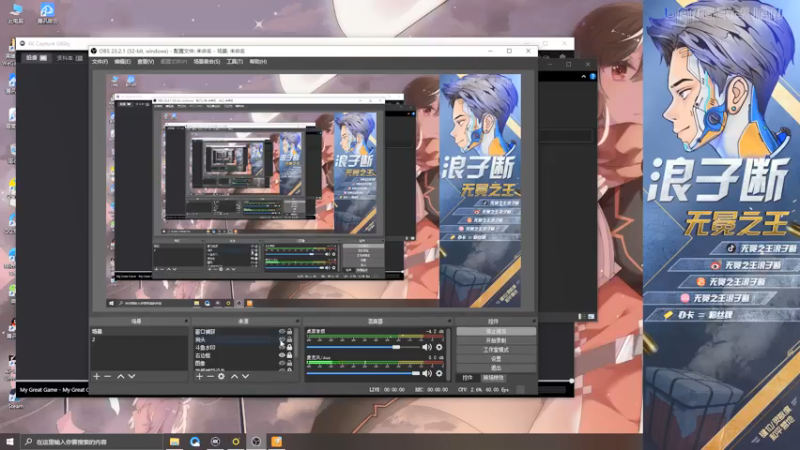Select scene 2 in the Scenes list

coord(139,339)
